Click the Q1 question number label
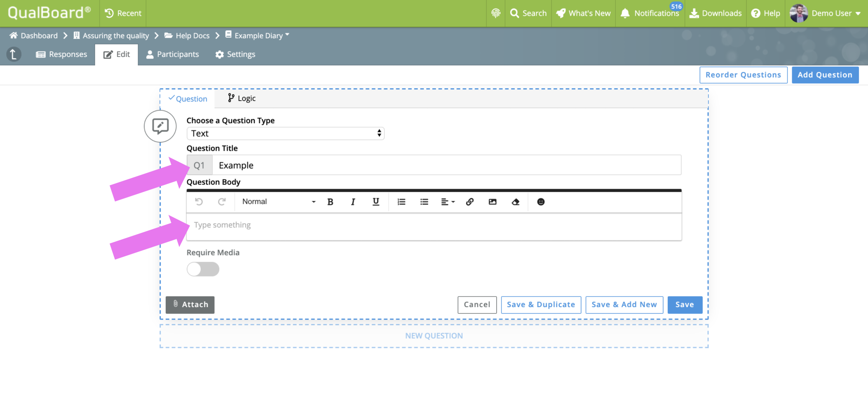Viewport: 868px width, 404px height. tap(199, 165)
